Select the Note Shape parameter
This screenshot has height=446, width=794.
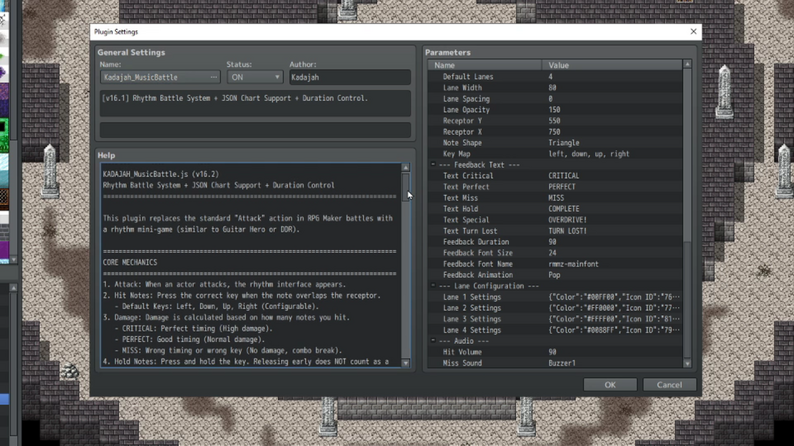pyautogui.click(x=555, y=143)
